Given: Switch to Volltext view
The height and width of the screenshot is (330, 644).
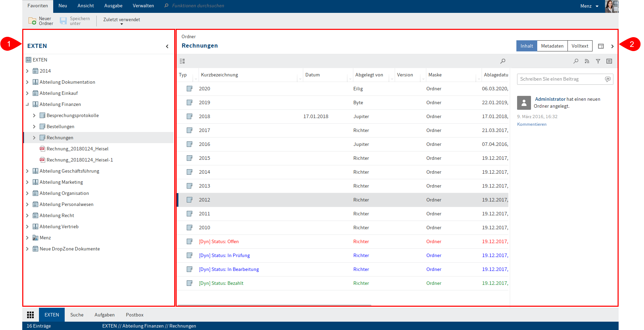Looking at the screenshot, I should tap(580, 46).
